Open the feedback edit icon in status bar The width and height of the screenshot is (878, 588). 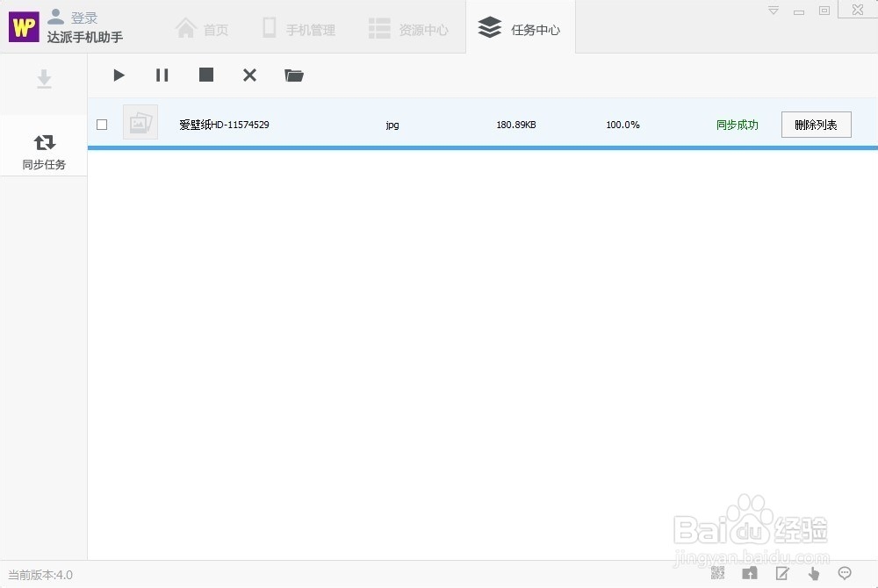click(x=781, y=572)
